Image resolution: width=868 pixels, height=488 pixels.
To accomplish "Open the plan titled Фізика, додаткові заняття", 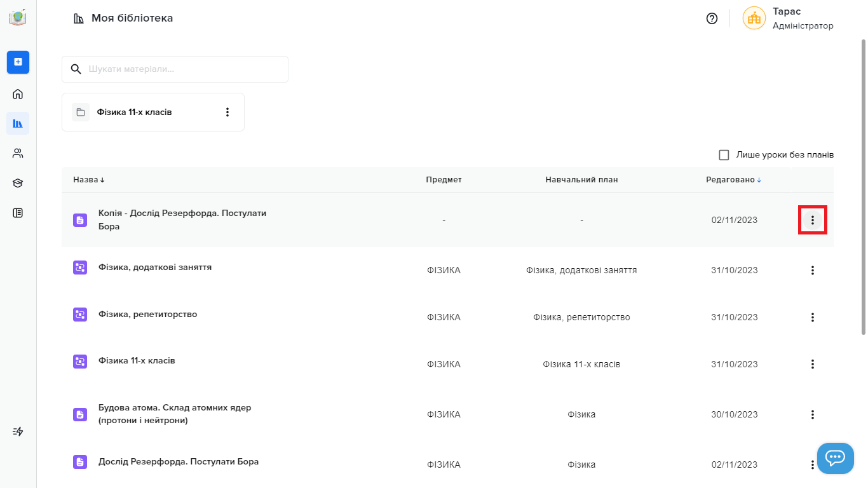I will point(155,268).
